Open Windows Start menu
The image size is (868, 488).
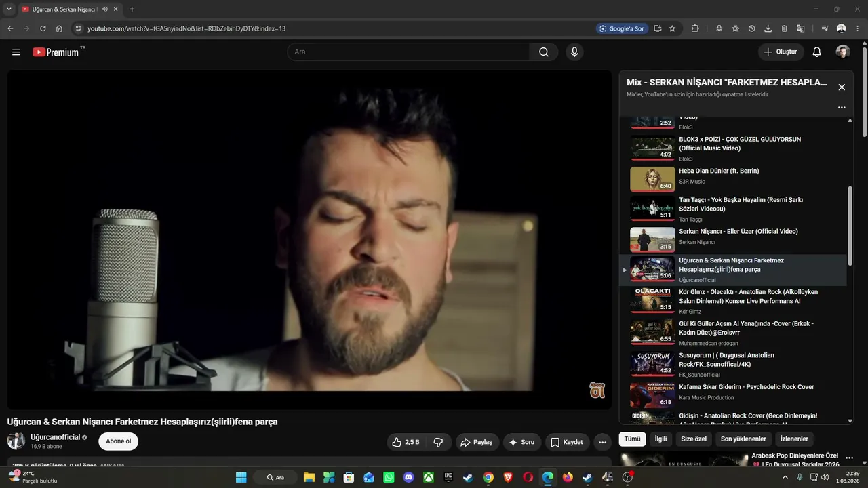(x=241, y=477)
